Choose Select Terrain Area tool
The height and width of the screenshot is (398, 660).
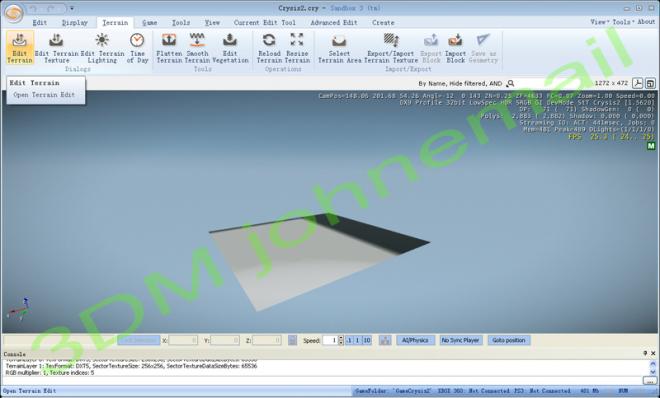tap(339, 48)
